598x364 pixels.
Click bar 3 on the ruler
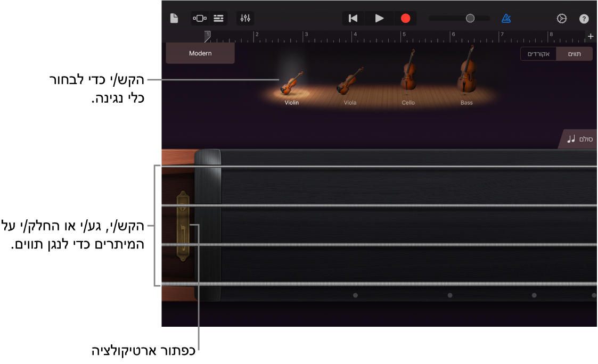306,35
